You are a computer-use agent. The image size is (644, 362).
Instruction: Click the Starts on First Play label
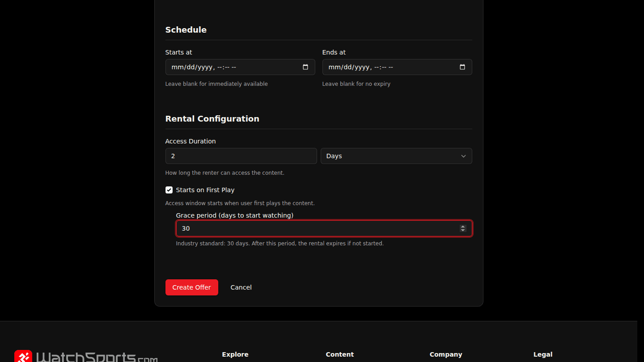pyautogui.click(x=205, y=190)
